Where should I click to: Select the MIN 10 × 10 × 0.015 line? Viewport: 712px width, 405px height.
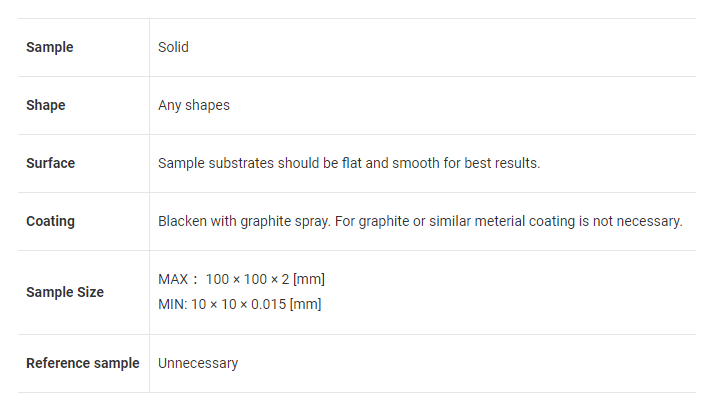[239, 304]
